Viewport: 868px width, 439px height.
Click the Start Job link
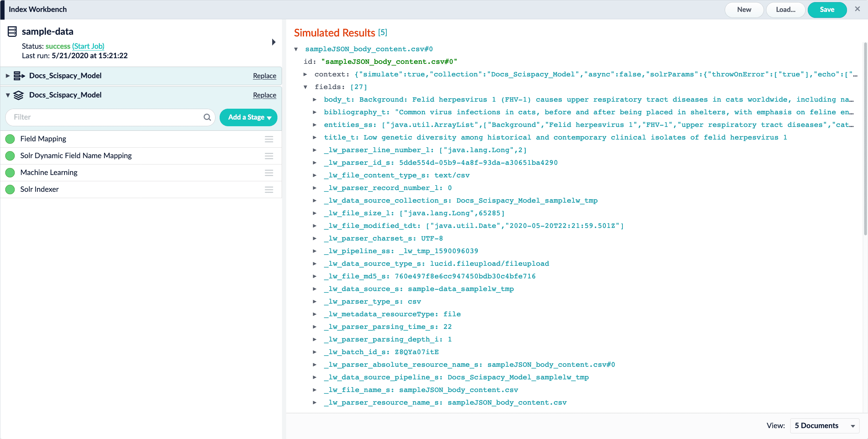88,46
